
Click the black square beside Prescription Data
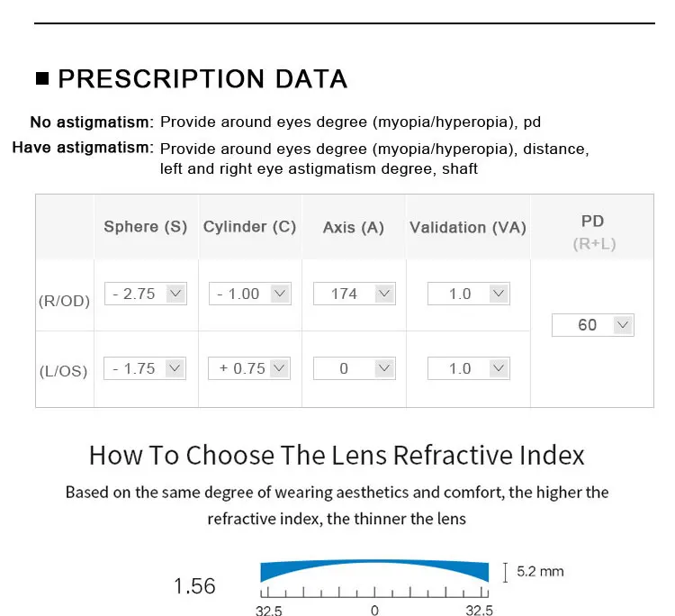point(43,79)
